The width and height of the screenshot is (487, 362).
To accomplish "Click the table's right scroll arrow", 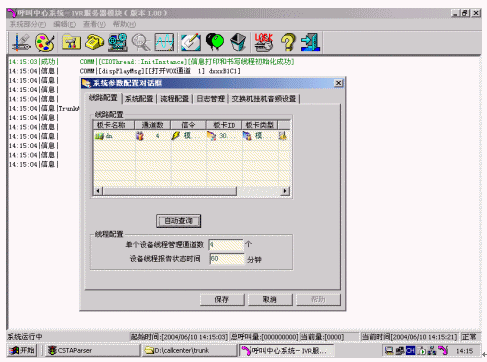I will (285, 191).
